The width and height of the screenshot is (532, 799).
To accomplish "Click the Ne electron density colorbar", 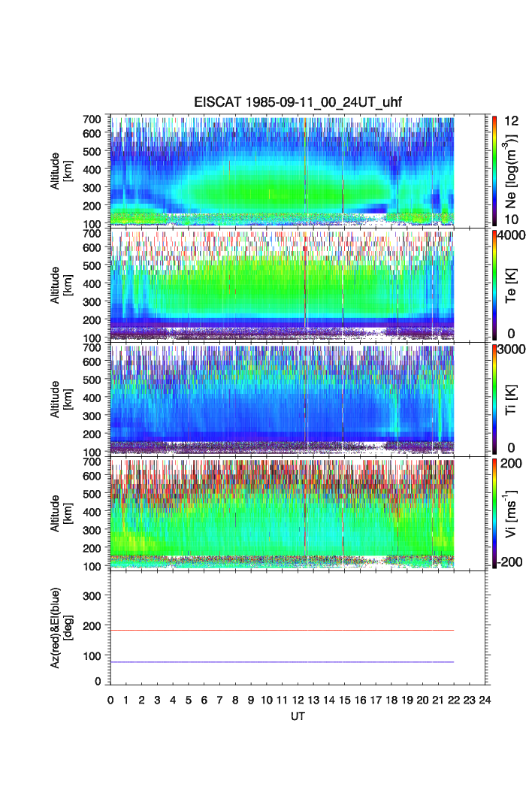I will pyautogui.click(x=495, y=170).
